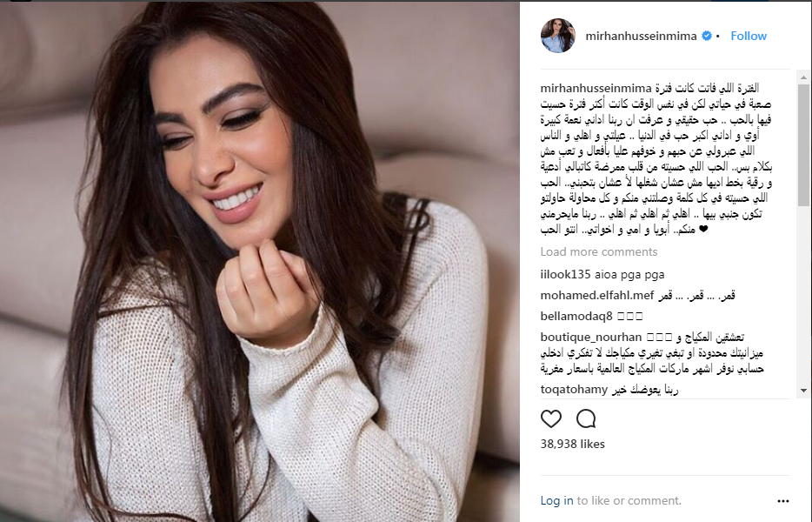Open mirhanhusseinmima username in header
Image resolution: width=812 pixels, height=522 pixels.
pyautogui.click(x=641, y=36)
